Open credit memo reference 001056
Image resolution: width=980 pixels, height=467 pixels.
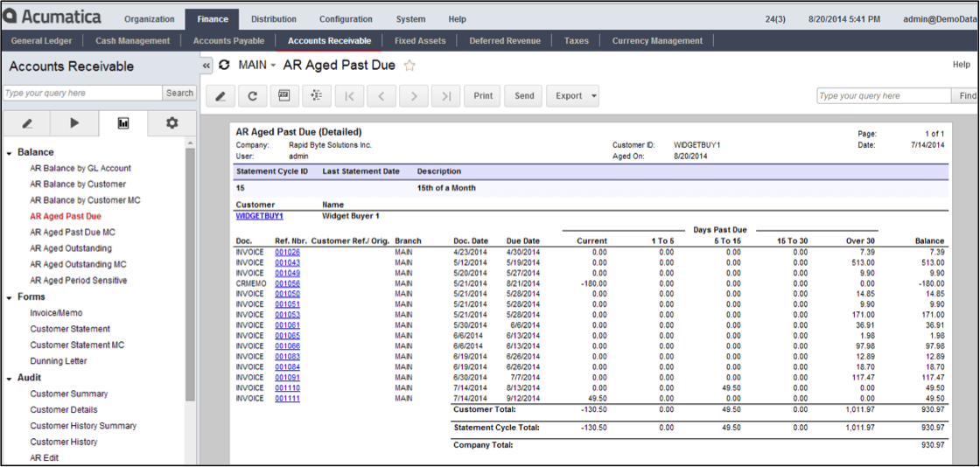(288, 282)
